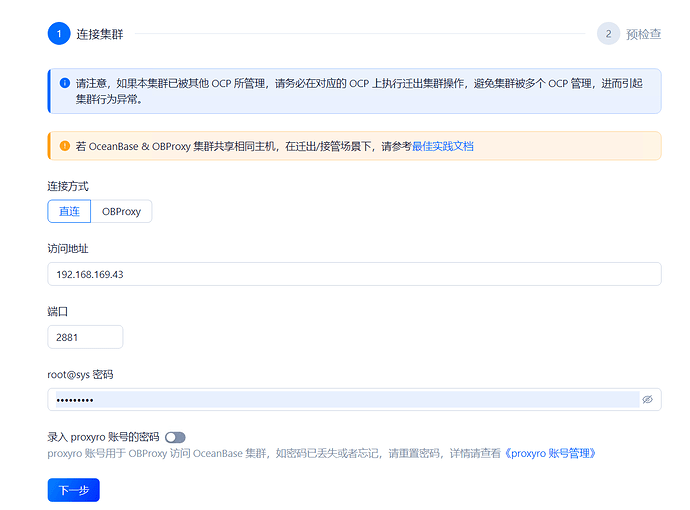This screenshot has height=510, width=690.
Task: Focus the 端口 input with 2881
Action: pos(85,337)
